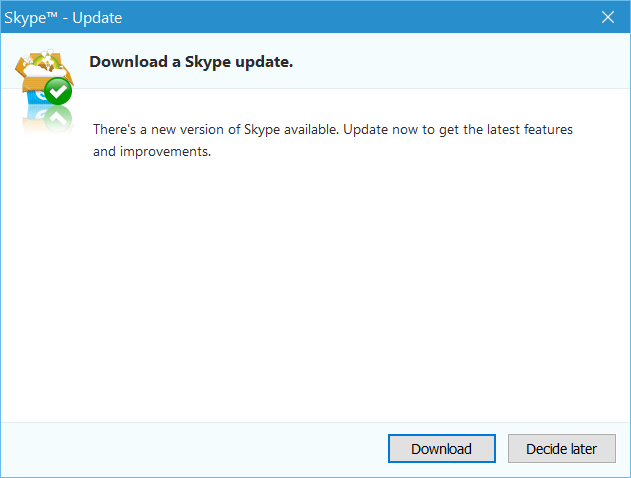Click the "Skype™ - Update" title bar text

click(x=65, y=17)
